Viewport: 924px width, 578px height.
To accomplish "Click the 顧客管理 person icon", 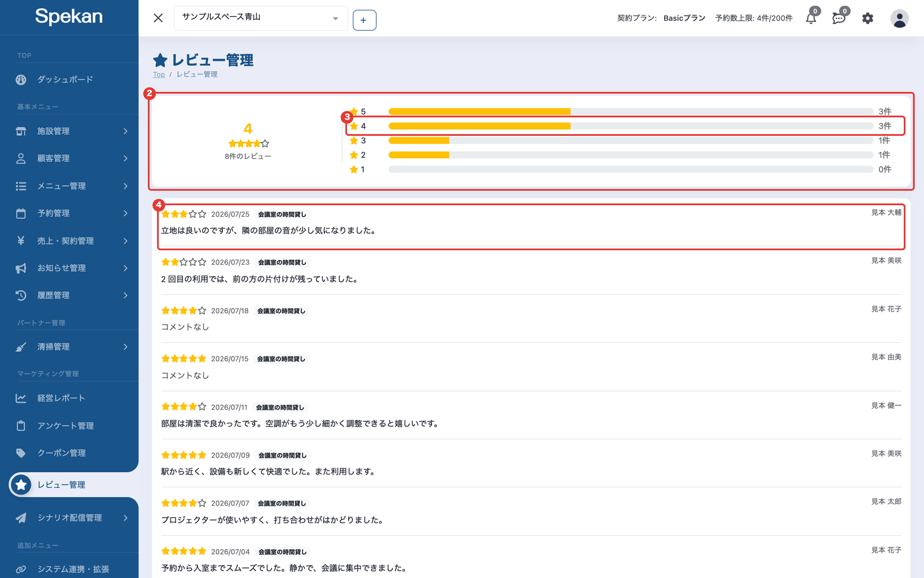I will coord(21,158).
